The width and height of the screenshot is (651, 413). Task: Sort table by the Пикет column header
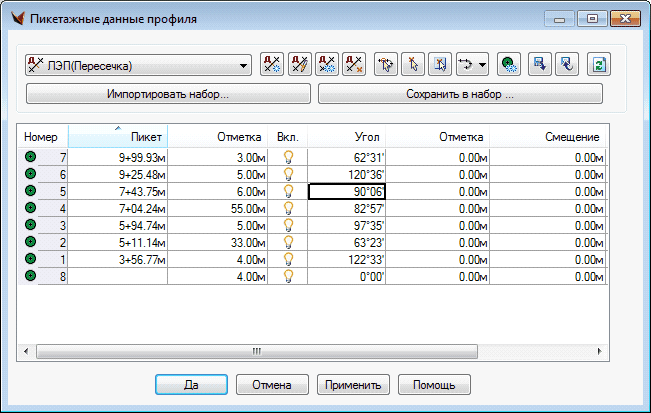pos(117,137)
